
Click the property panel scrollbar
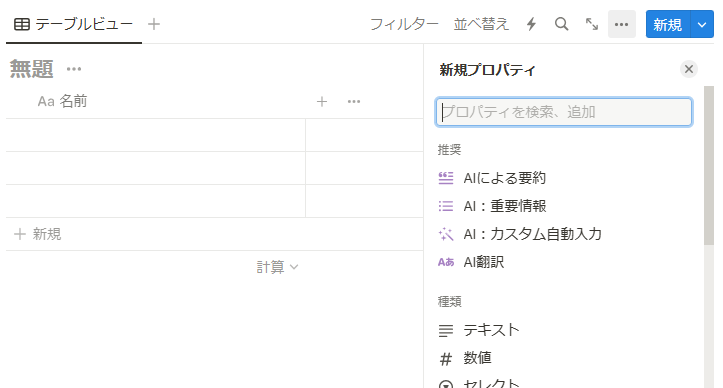pos(709,165)
